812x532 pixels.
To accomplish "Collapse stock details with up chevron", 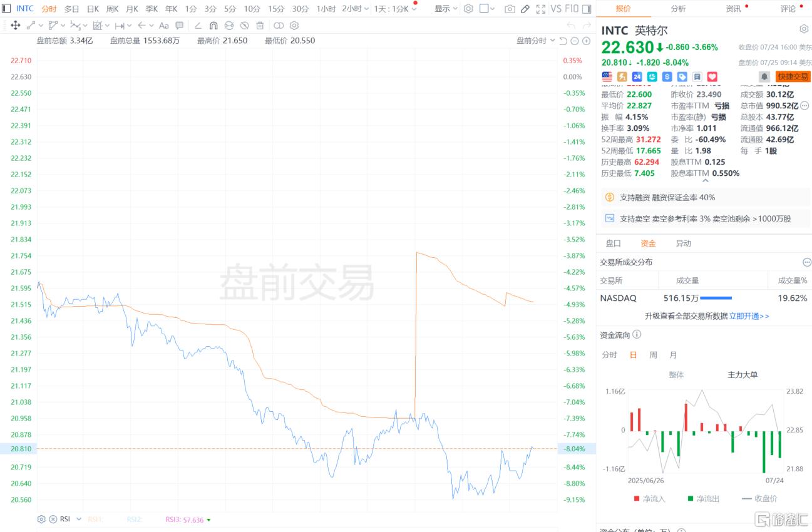I will (x=704, y=182).
